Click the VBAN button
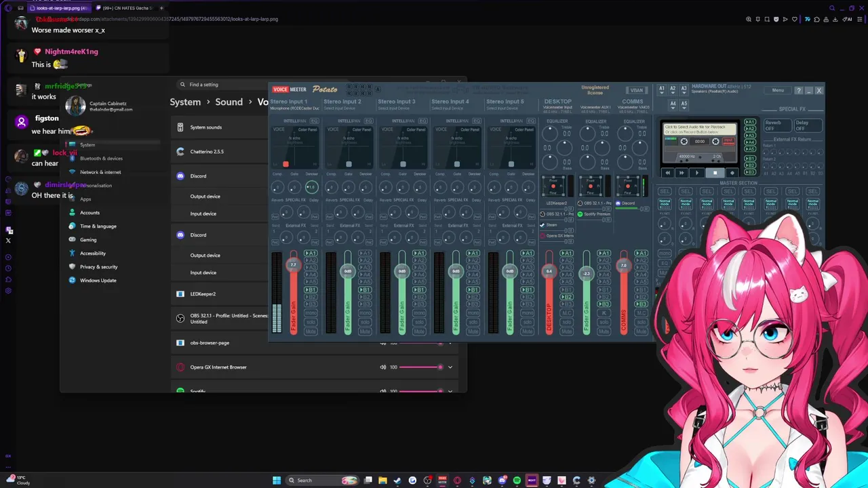 [636, 90]
